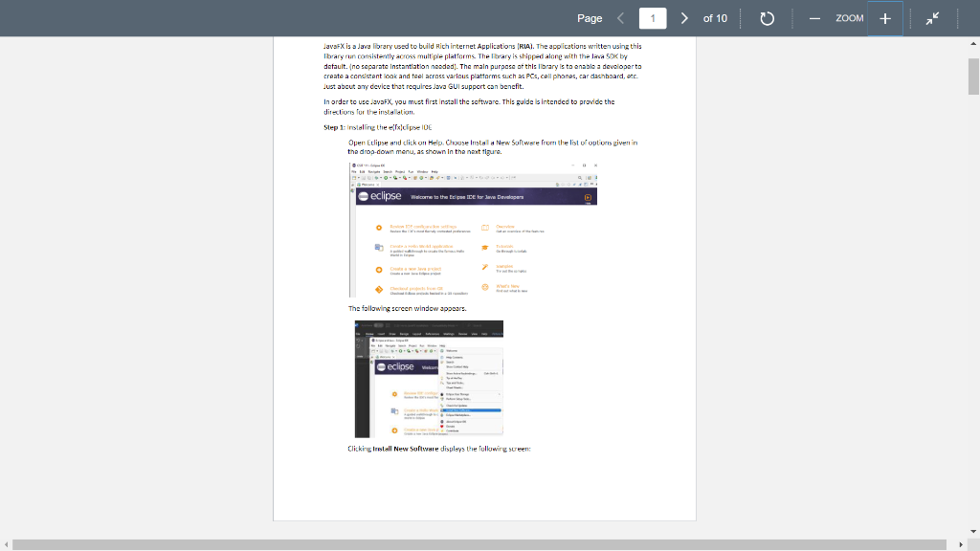Click the "ZOOM" label
Screen dimensions: 980x551
[850, 18]
